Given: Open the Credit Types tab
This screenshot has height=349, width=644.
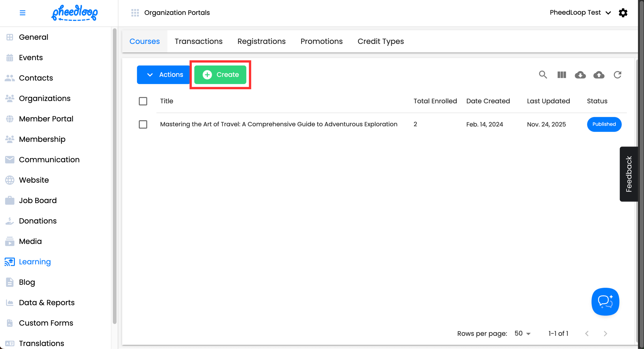Looking at the screenshot, I should 381,41.
